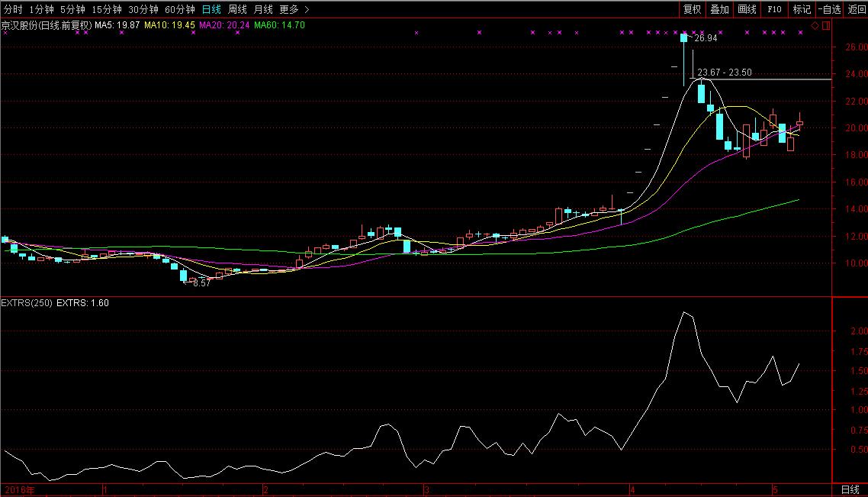This screenshot has width=868, height=497.
Task: Open the 日线 period selector at bottom-right
Action: coord(850,489)
